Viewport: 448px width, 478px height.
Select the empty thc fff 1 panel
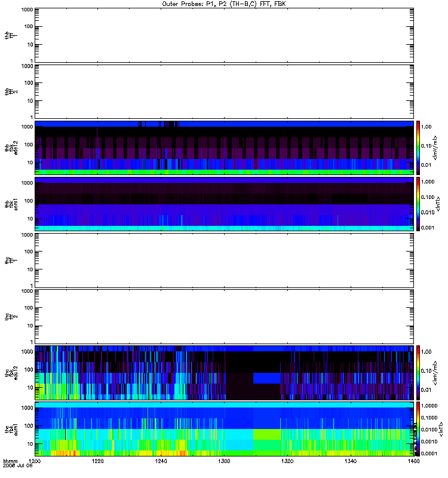click(224, 261)
